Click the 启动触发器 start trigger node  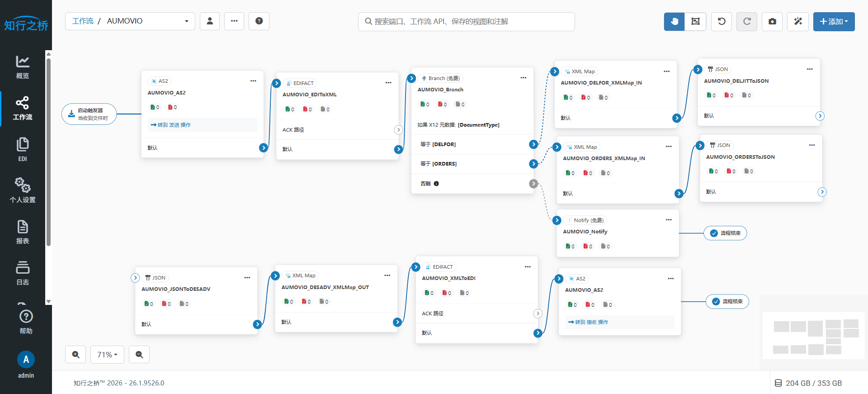click(89, 114)
